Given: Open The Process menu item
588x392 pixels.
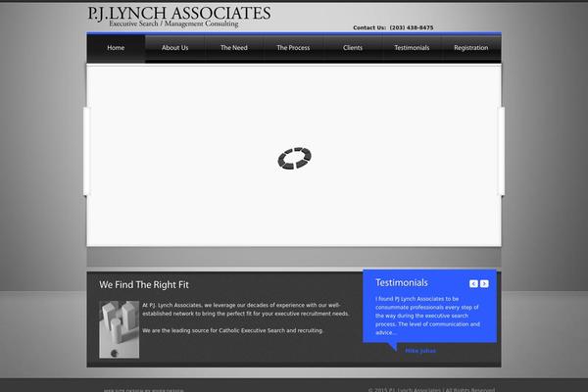Looking at the screenshot, I should [x=293, y=48].
